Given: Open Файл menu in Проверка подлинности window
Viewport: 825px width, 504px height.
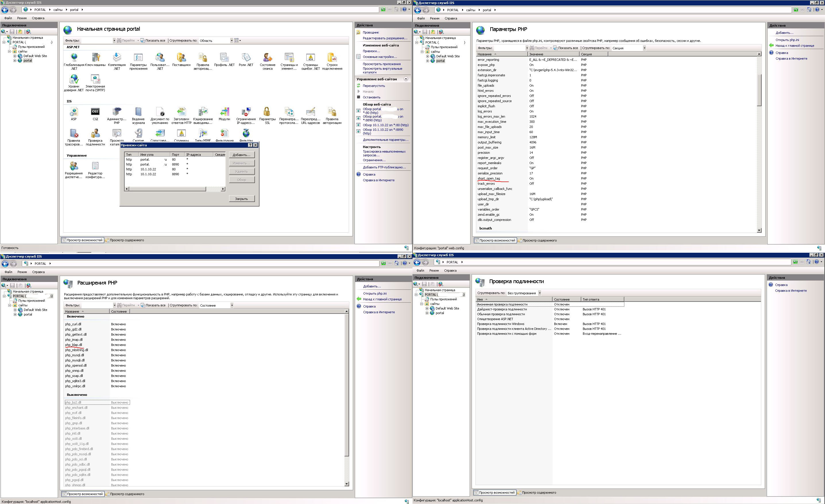Looking at the screenshot, I should [420, 271].
